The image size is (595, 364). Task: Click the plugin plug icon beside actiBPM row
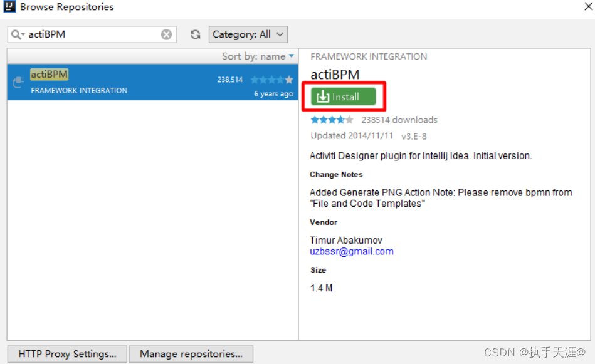click(x=18, y=81)
